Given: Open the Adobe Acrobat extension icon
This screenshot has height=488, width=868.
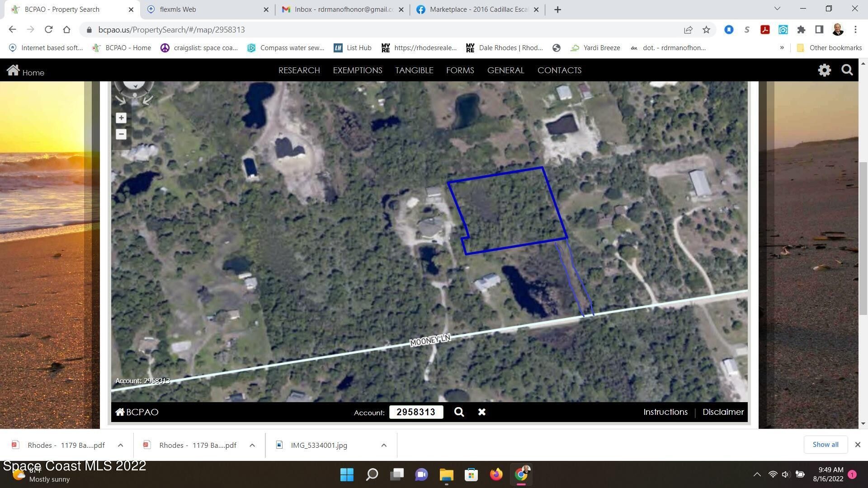Looking at the screenshot, I should pos(765,30).
